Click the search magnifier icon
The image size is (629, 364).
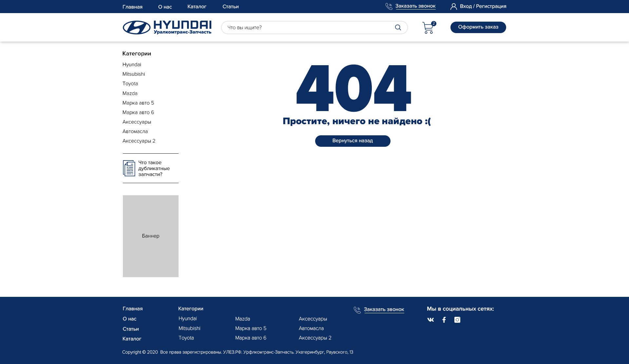point(398,28)
